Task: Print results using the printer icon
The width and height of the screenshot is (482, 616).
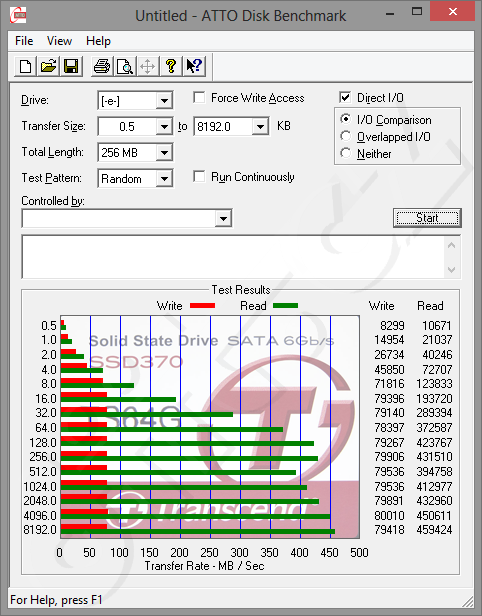Action: point(102,66)
